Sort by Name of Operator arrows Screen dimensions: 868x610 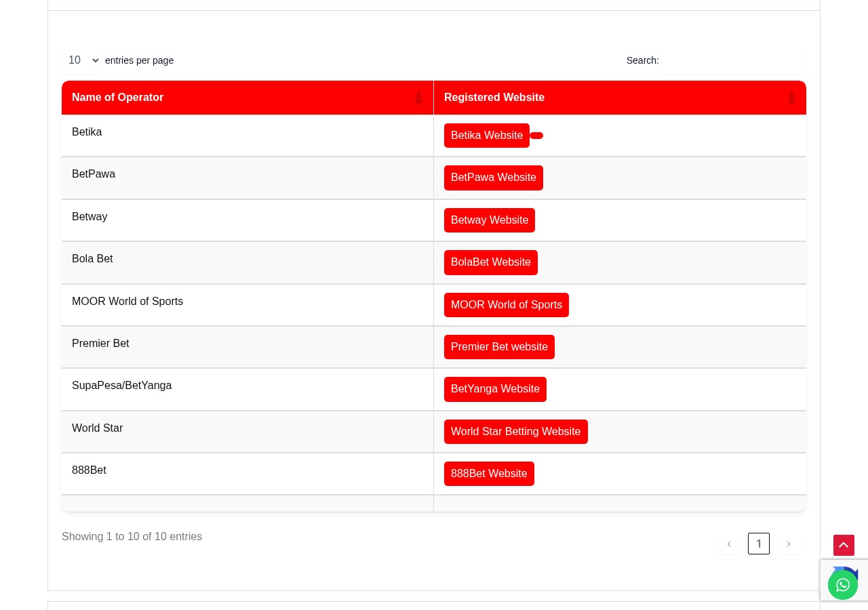click(x=418, y=98)
